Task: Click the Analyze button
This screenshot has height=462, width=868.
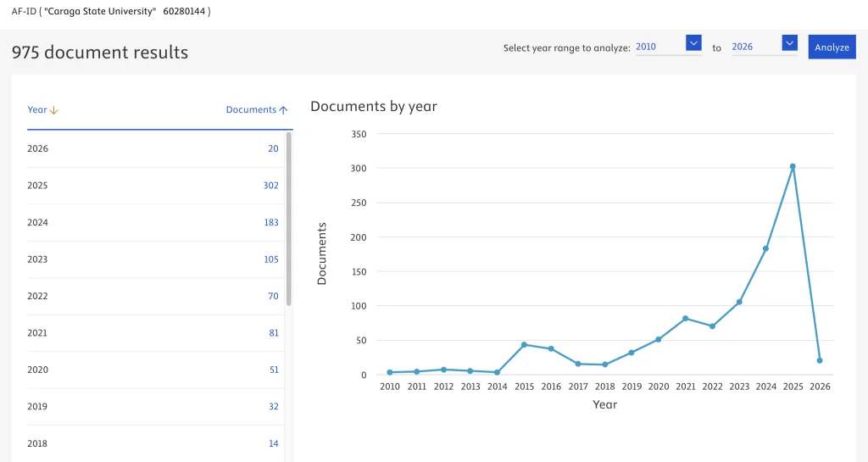Action: click(832, 47)
